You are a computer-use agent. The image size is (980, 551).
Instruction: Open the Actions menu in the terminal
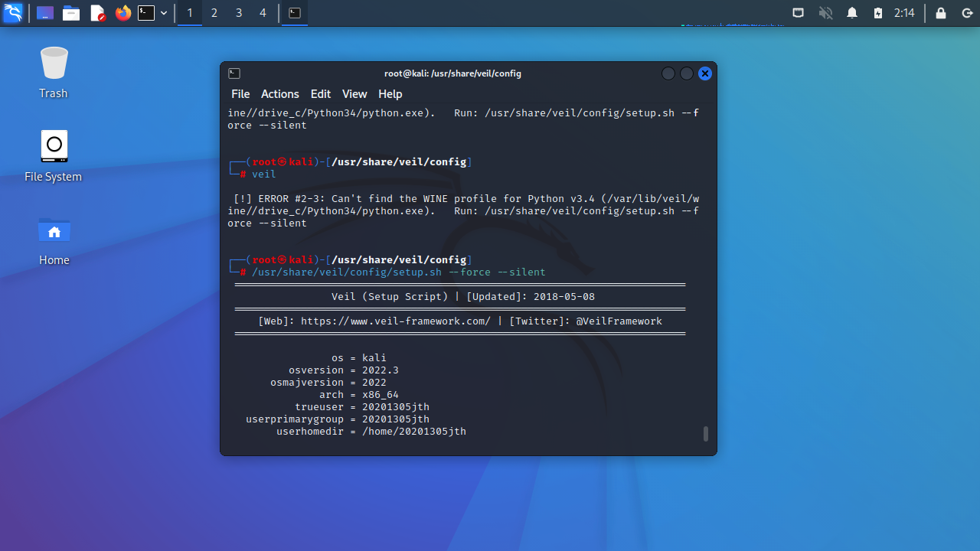tap(280, 94)
